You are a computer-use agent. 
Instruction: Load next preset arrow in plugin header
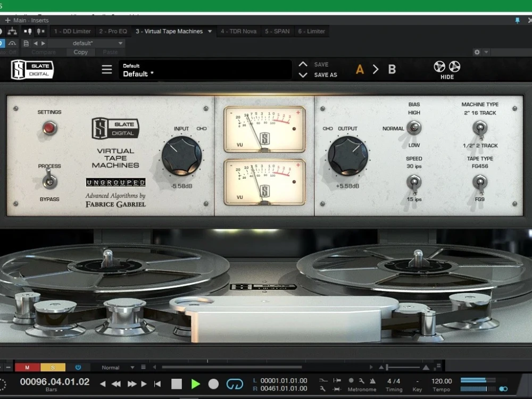point(43,43)
